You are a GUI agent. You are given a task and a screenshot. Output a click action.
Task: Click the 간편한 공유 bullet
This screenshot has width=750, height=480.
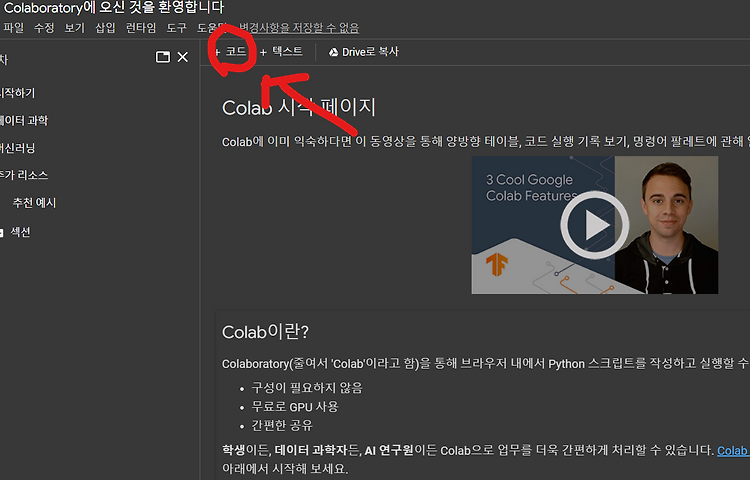[282, 425]
